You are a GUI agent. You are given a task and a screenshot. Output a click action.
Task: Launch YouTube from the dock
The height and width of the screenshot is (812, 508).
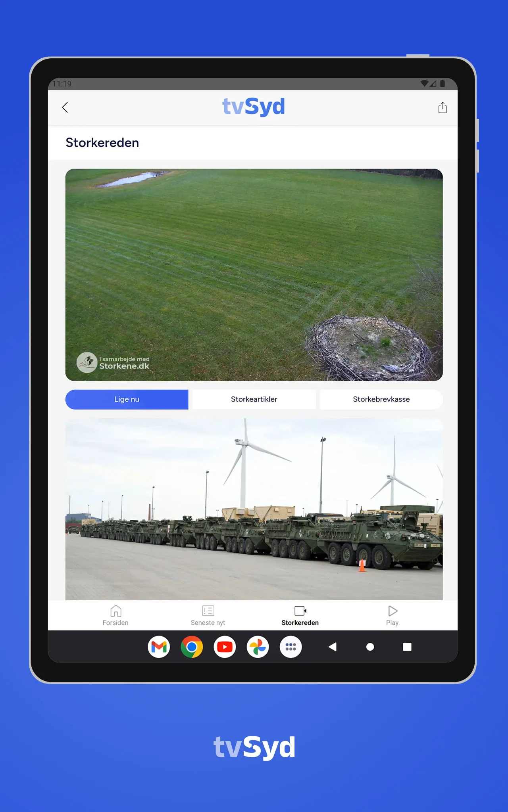point(225,647)
